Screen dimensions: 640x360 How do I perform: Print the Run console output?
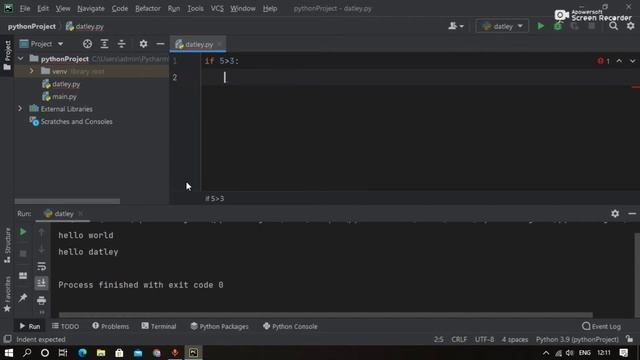(41, 300)
